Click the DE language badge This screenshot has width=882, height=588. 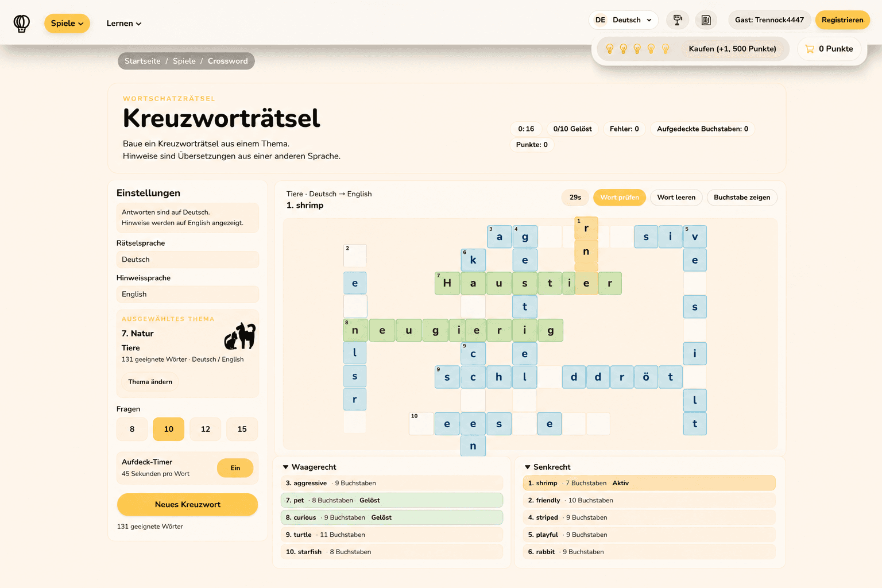click(600, 20)
